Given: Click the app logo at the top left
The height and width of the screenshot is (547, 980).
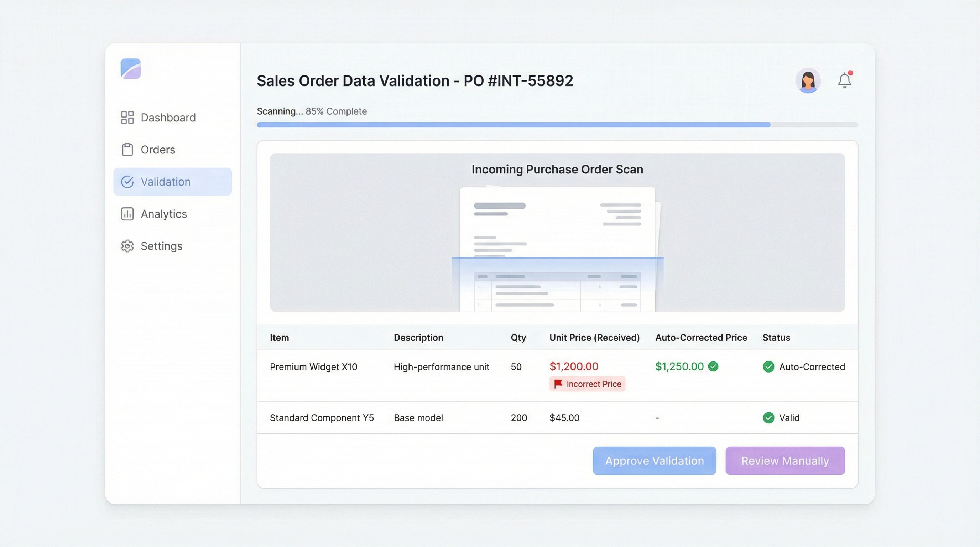Looking at the screenshot, I should (131, 69).
